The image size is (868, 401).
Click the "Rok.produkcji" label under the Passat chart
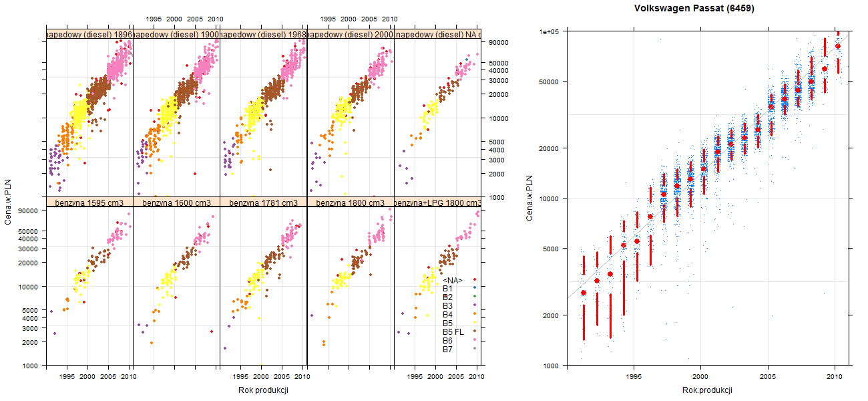[708, 390]
